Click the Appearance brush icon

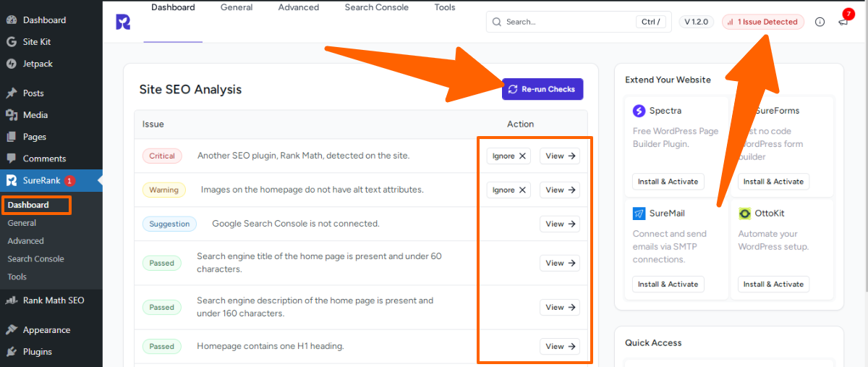click(11, 329)
